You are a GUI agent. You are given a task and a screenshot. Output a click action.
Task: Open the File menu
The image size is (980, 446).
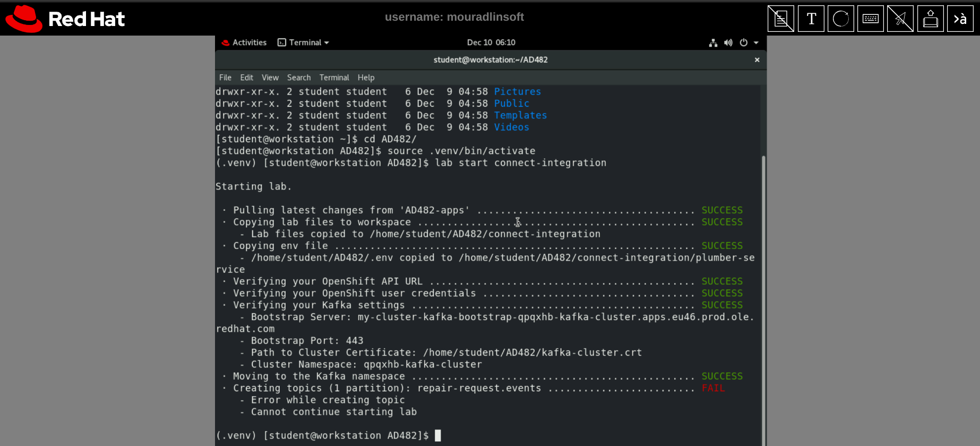225,78
